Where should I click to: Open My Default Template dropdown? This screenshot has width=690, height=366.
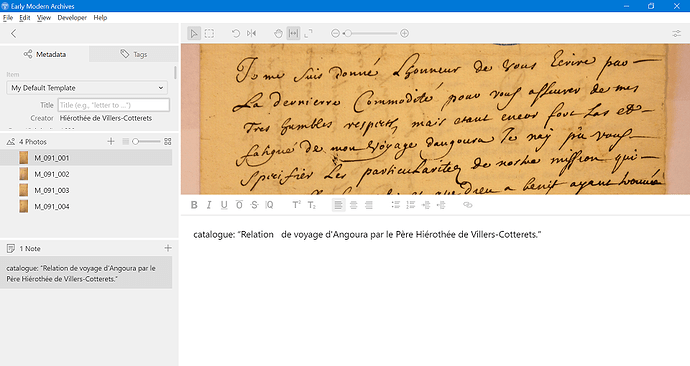coord(87,88)
